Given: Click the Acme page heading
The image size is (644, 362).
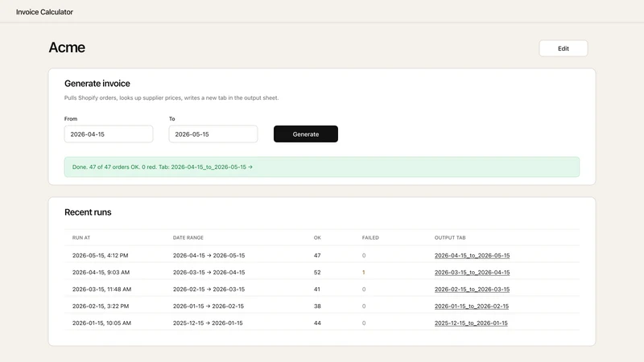Looking at the screenshot, I should point(67,47).
